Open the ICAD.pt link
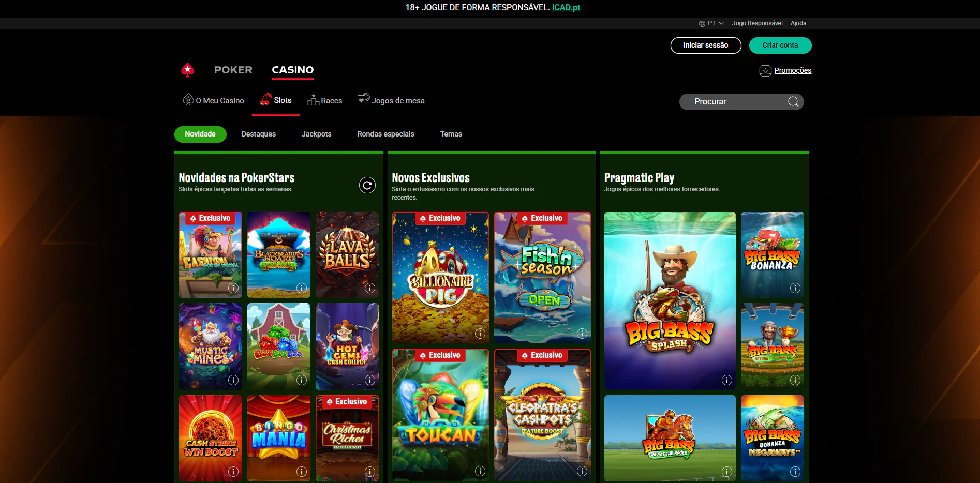This screenshot has height=483, width=980. pos(566,8)
